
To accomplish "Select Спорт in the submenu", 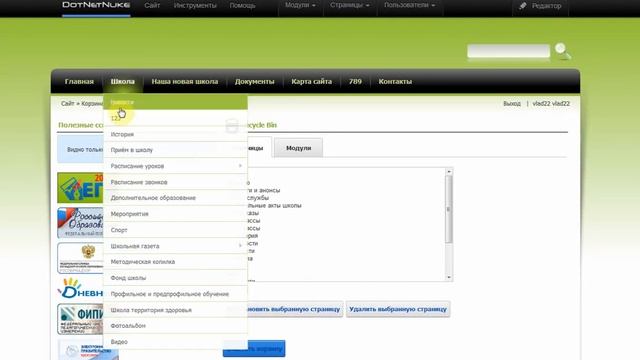I will [x=176, y=230].
